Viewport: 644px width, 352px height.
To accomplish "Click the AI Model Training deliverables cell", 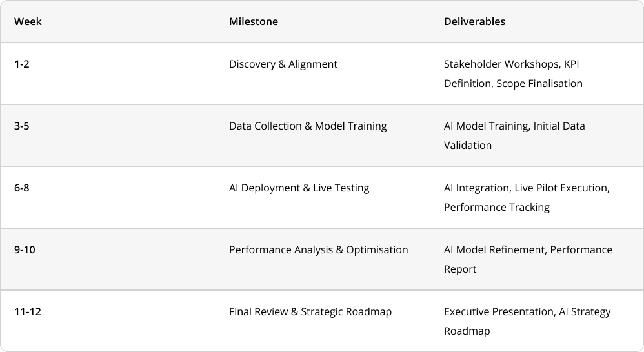I will click(514, 136).
